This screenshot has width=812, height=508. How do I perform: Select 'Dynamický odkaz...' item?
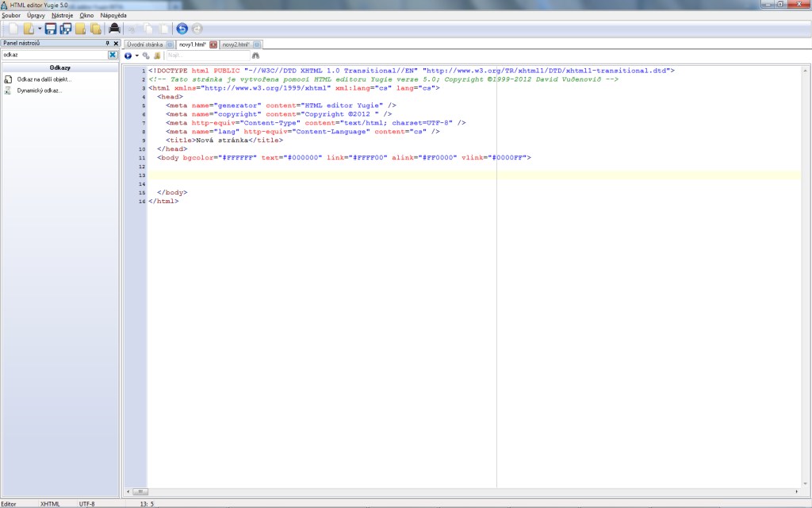tap(39, 90)
